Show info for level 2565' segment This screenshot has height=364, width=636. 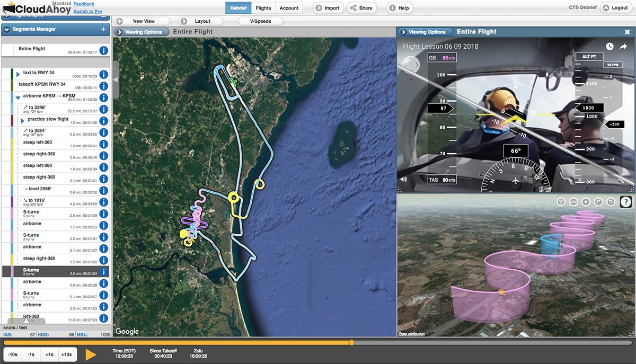(x=104, y=190)
